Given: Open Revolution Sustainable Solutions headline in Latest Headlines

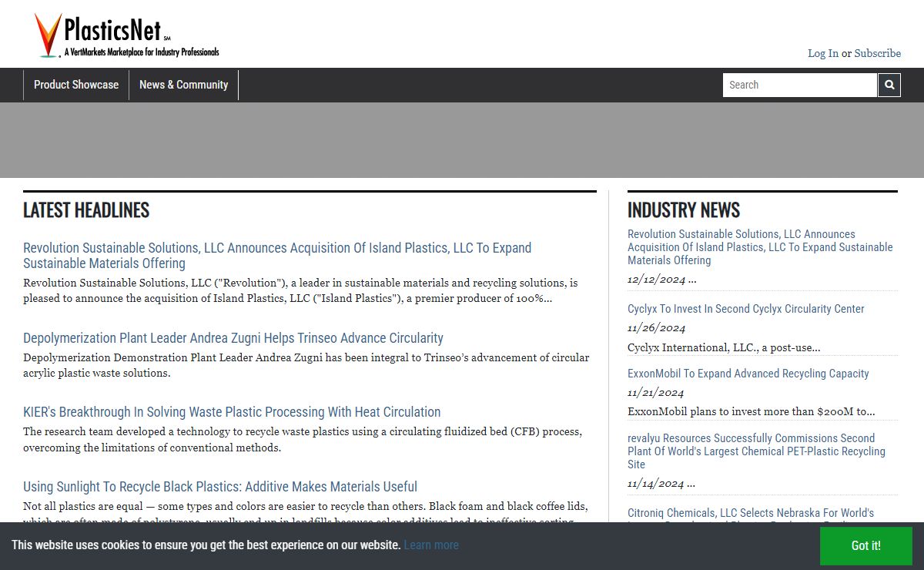Looking at the screenshot, I should coord(277,256).
